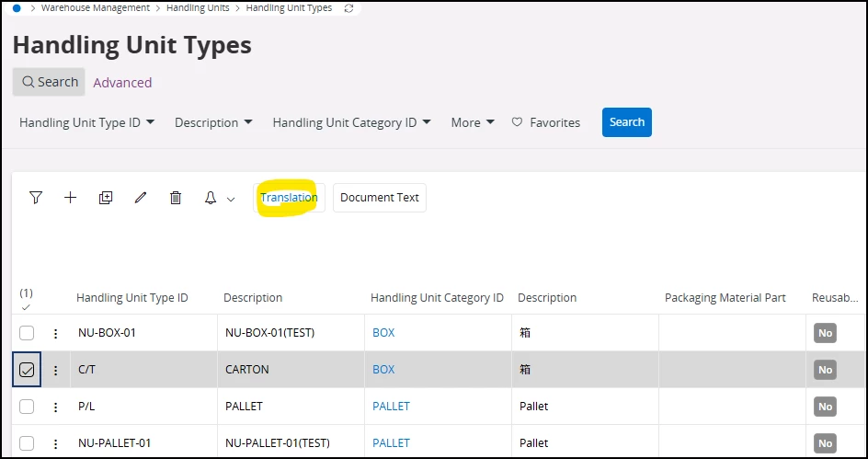This screenshot has height=459, width=868.
Task: Click the bell notification icon
Action: pyautogui.click(x=211, y=198)
